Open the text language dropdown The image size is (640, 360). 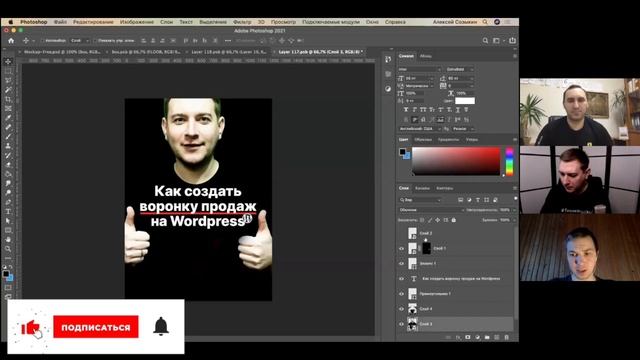[x=420, y=129]
